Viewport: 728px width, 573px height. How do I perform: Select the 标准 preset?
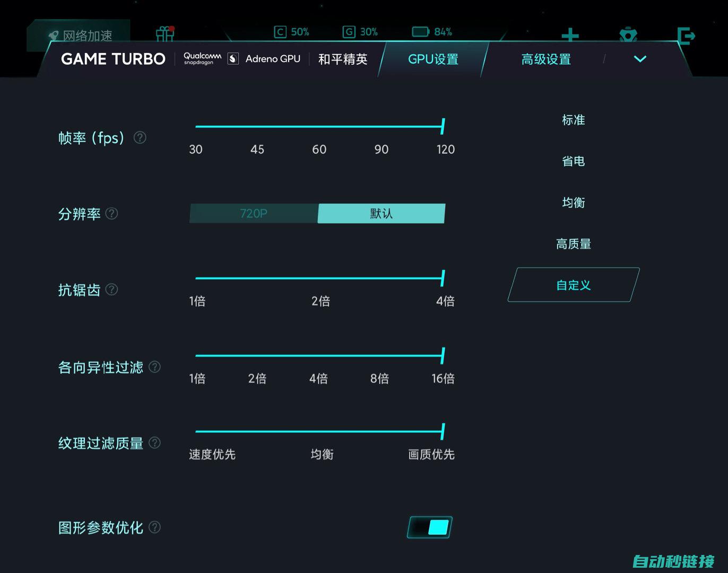(574, 120)
